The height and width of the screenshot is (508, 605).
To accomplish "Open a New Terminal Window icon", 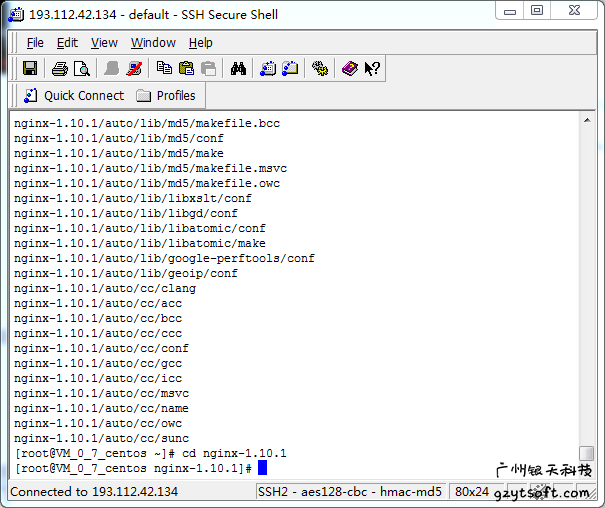I will [x=268, y=69].
